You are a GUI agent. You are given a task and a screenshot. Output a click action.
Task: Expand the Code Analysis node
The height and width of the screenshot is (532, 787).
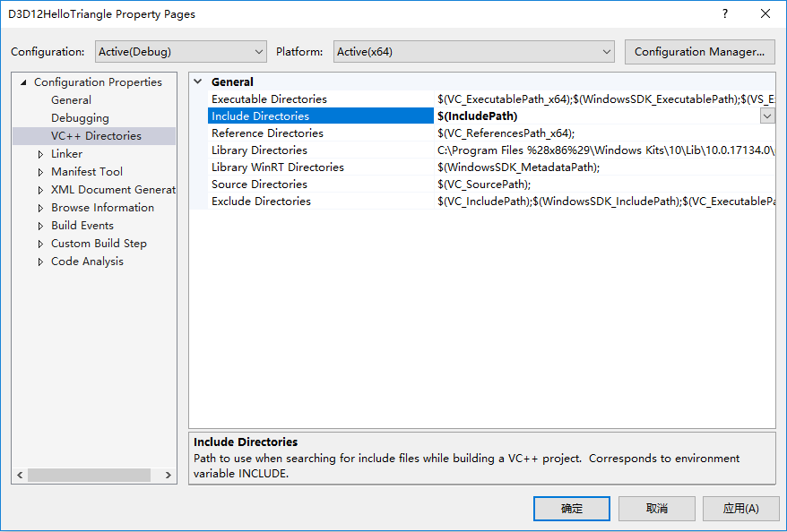(x=40, y=262)
